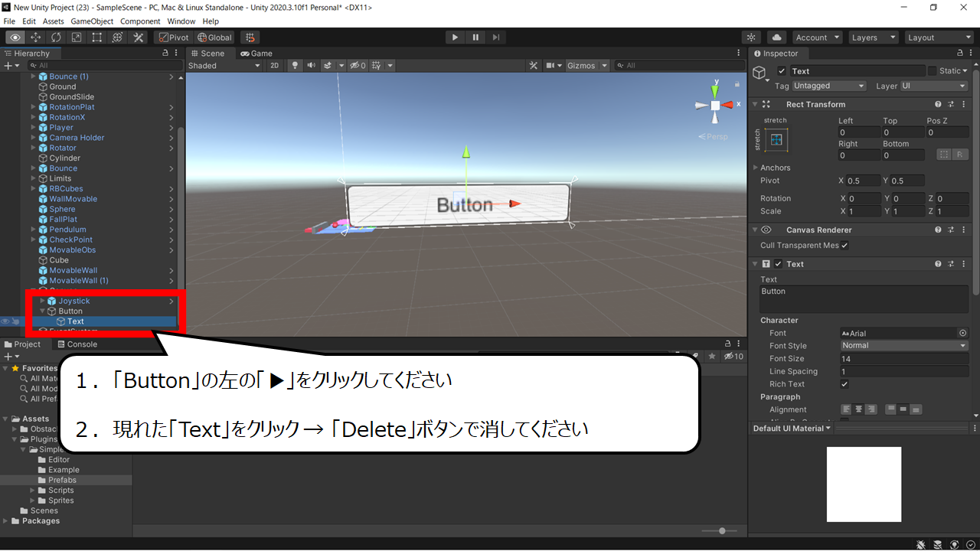Check the Static checkbox

click(932, 71)
